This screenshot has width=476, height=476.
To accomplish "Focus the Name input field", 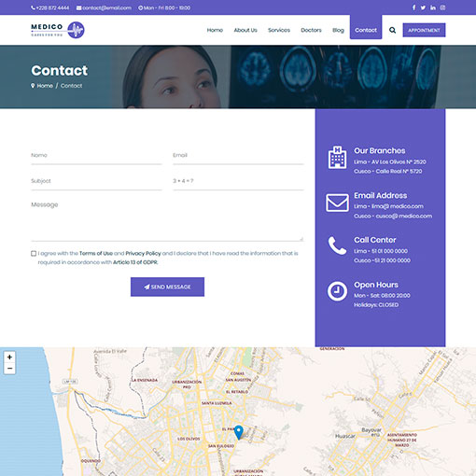I will 96,156.
